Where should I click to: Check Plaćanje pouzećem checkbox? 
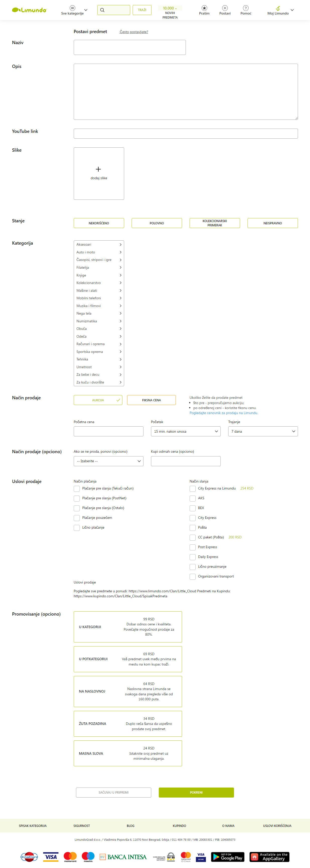[x=77, y=518]
